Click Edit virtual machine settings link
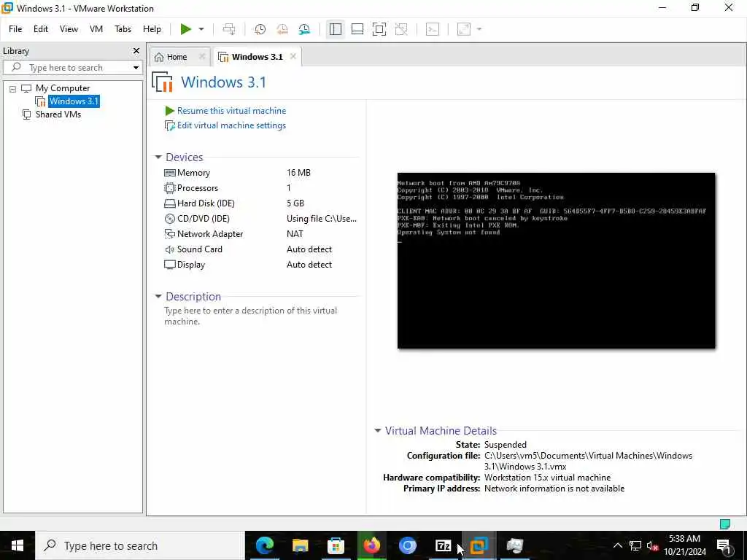Image resolution: width=747 pixels, height=560 pixels. click(x=231, y=125)
